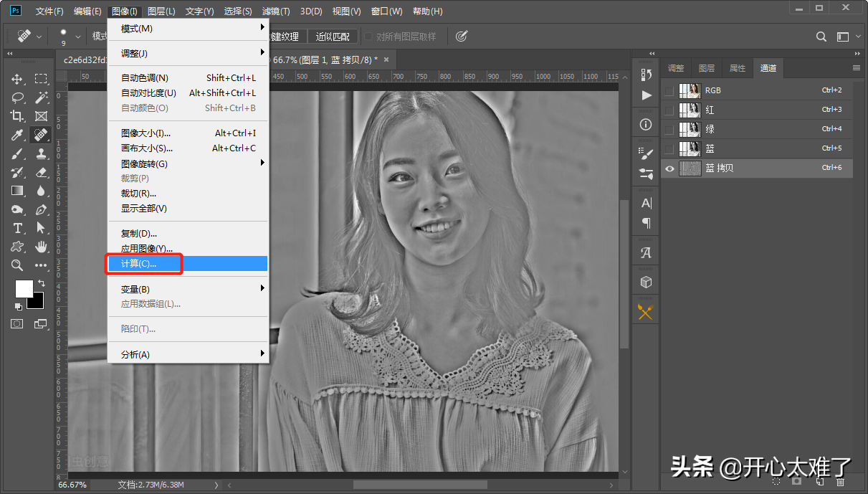Open the Actions panel play icon
868x494 pixels.
click(x=646, y=95)
